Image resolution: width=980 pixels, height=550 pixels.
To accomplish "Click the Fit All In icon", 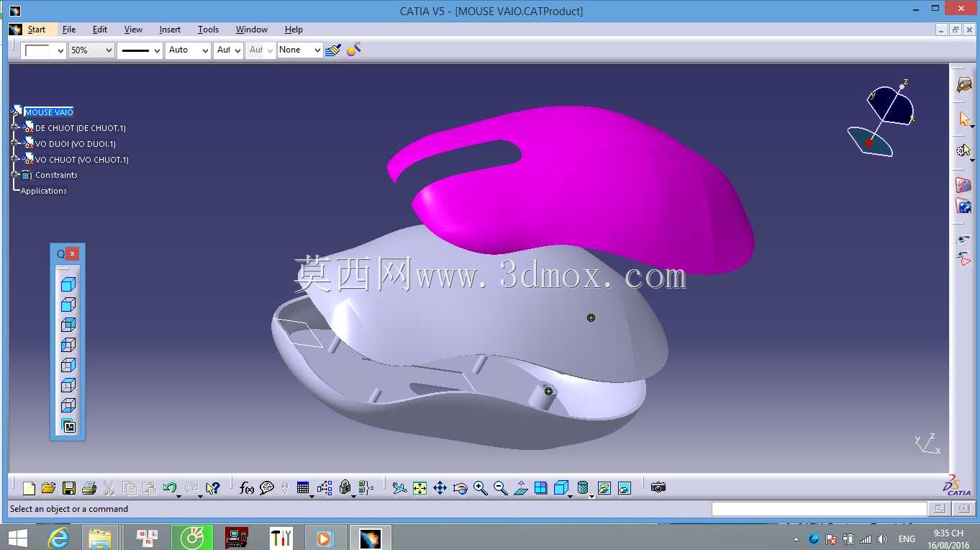I will pyautogui.click(x=420, y=488).
